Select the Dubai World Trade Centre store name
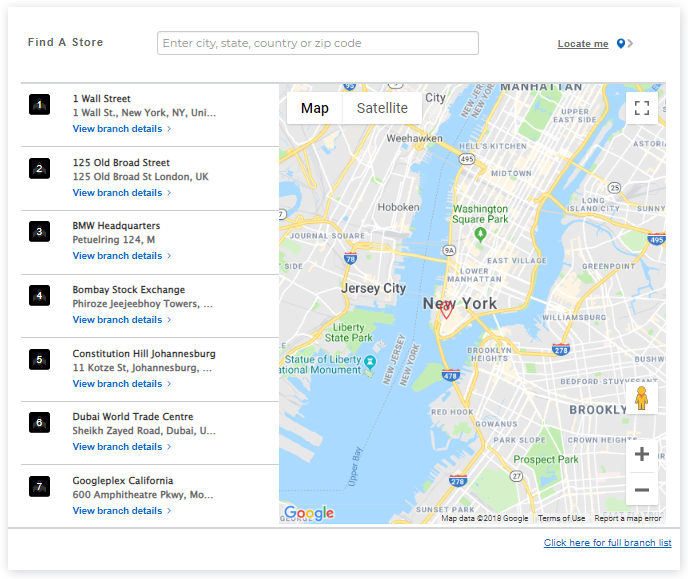Viewport: 688px width, 579px height. [133, 417]
